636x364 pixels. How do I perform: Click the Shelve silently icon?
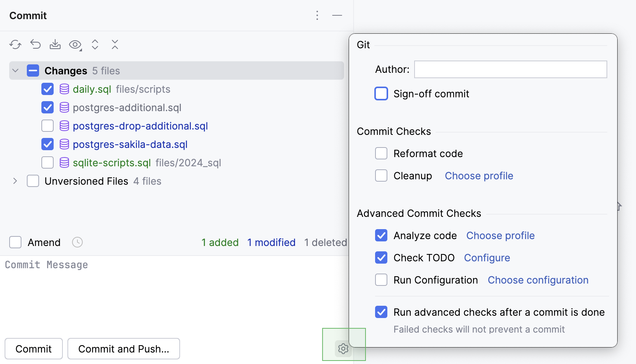click(x=55, y=44)
